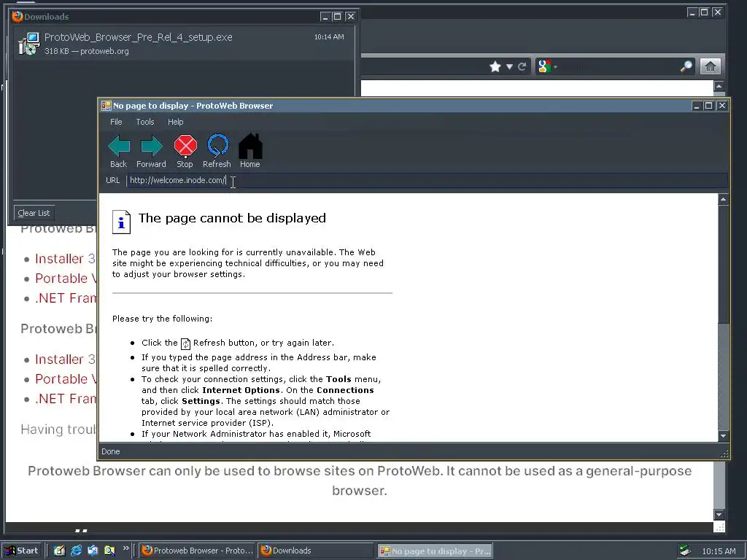Click the ProtoWeb Browser title bar icon
This screenshot has height=560, width=747.
click(x=106, y=106)
